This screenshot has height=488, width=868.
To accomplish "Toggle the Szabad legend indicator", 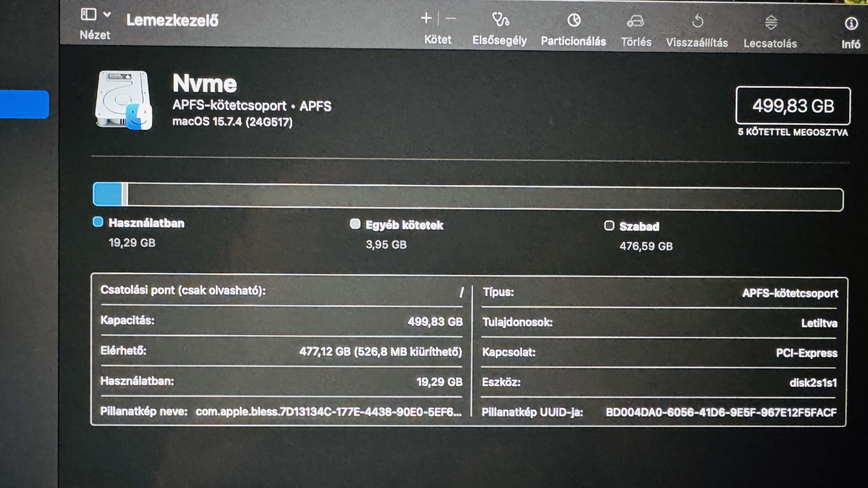I will point(609,226).
